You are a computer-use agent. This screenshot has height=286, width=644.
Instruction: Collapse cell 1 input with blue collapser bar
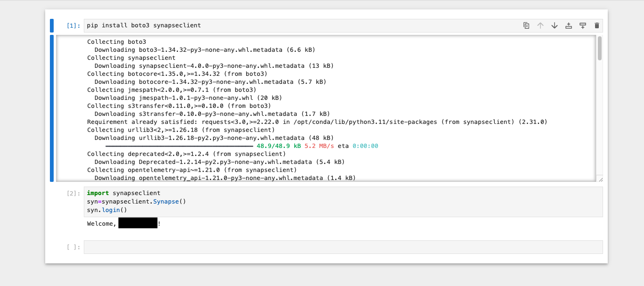point(52,25)
